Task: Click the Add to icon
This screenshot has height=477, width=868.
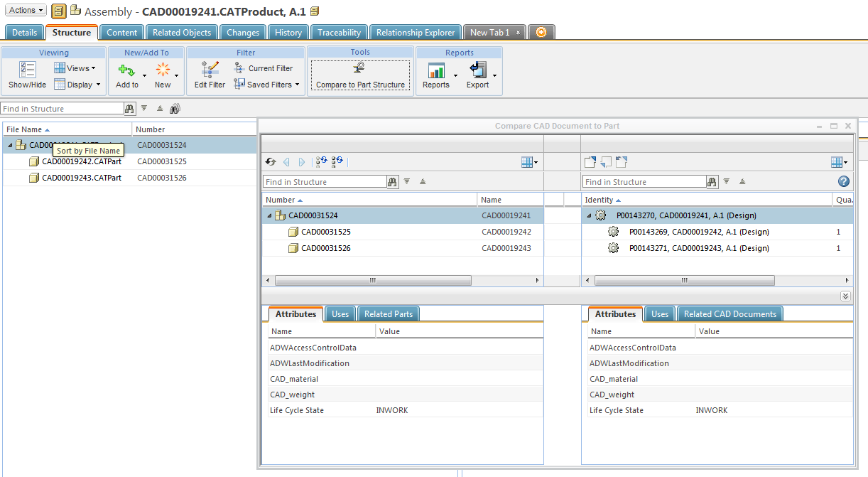Action: 126,70
